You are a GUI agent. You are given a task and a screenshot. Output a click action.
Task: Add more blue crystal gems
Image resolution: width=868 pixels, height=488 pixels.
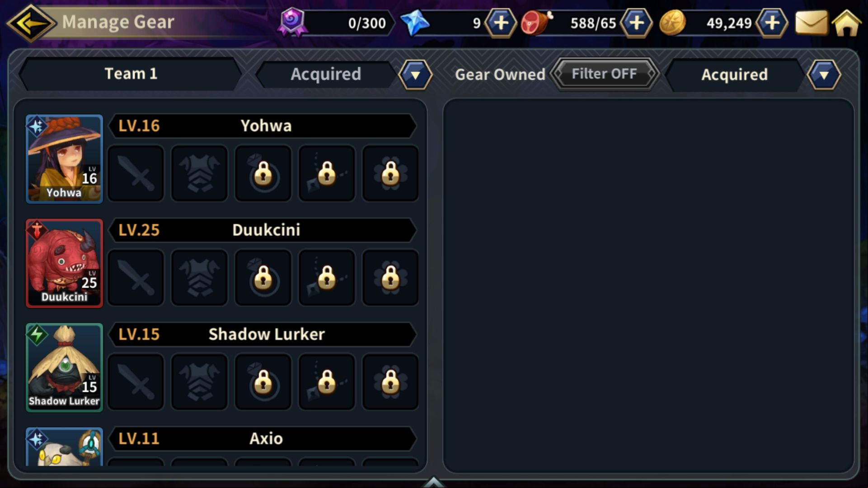(x=501, y=23)
